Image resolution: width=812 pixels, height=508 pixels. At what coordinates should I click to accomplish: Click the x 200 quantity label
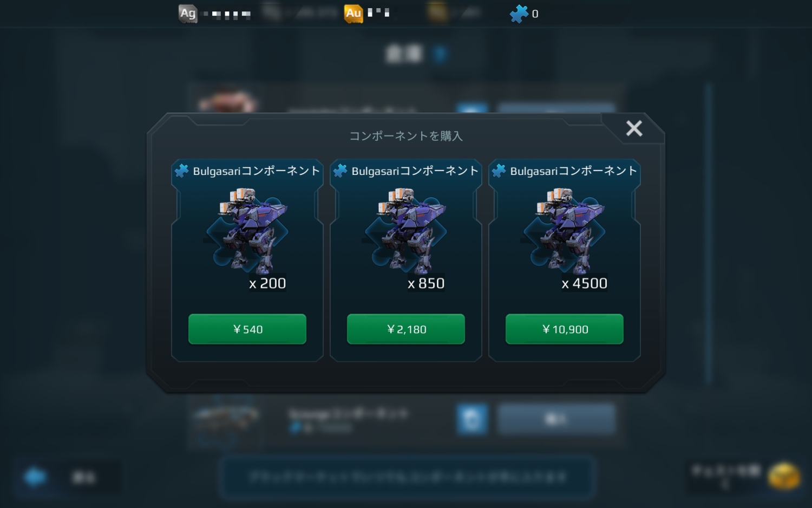pos(267,283)
